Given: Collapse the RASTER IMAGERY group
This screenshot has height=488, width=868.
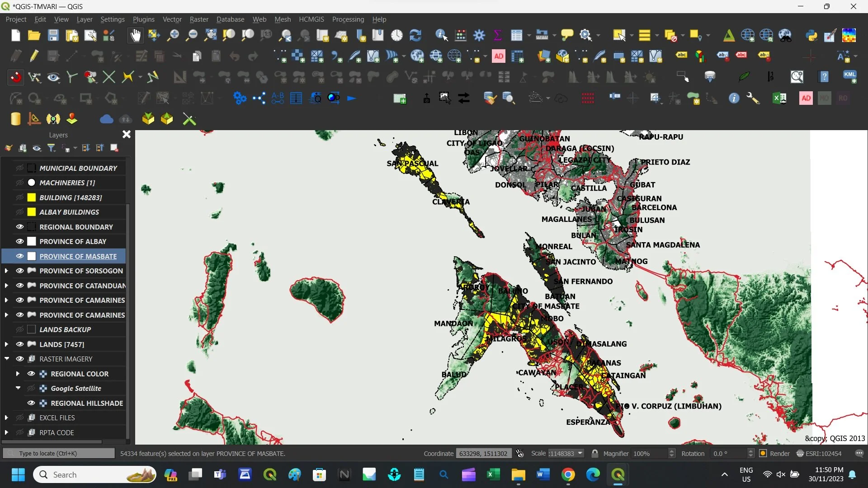Looking at the screenshot, I should [7, 358].
